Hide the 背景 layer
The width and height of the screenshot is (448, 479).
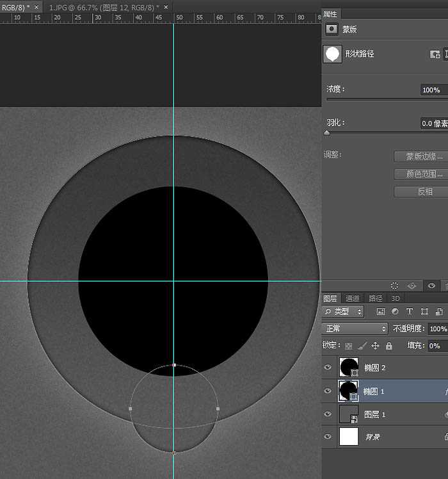click(328, 437)
